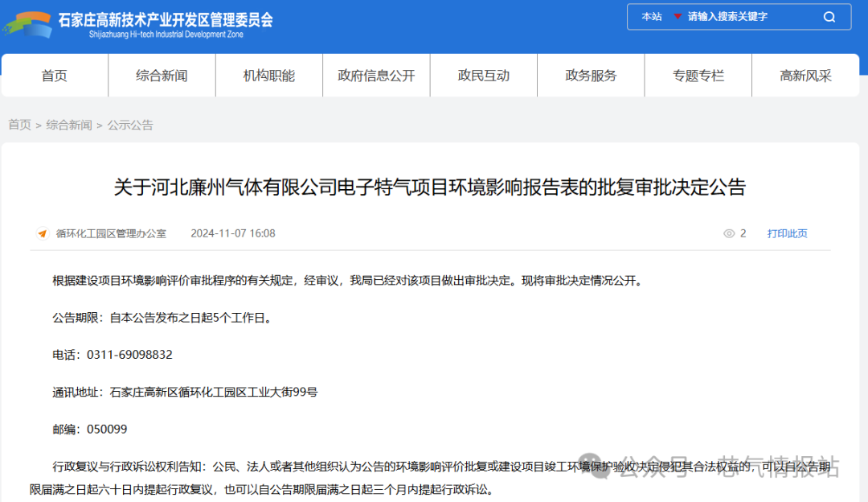Image resolution: width=868 pixels, height=502 pixels.
Task: Open the 政民互动 navigation item
Action: click(484, 76)
